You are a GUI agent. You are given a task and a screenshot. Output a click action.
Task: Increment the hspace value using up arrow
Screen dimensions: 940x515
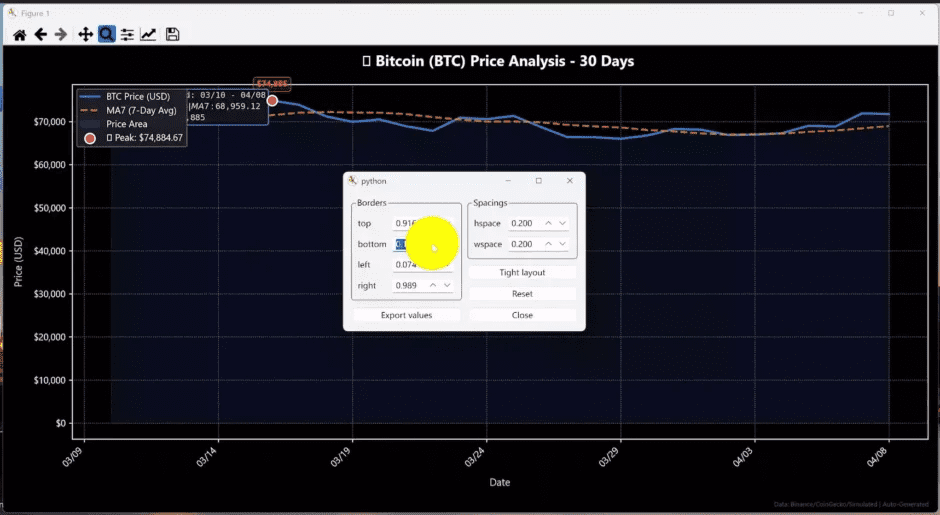point(548,223)
